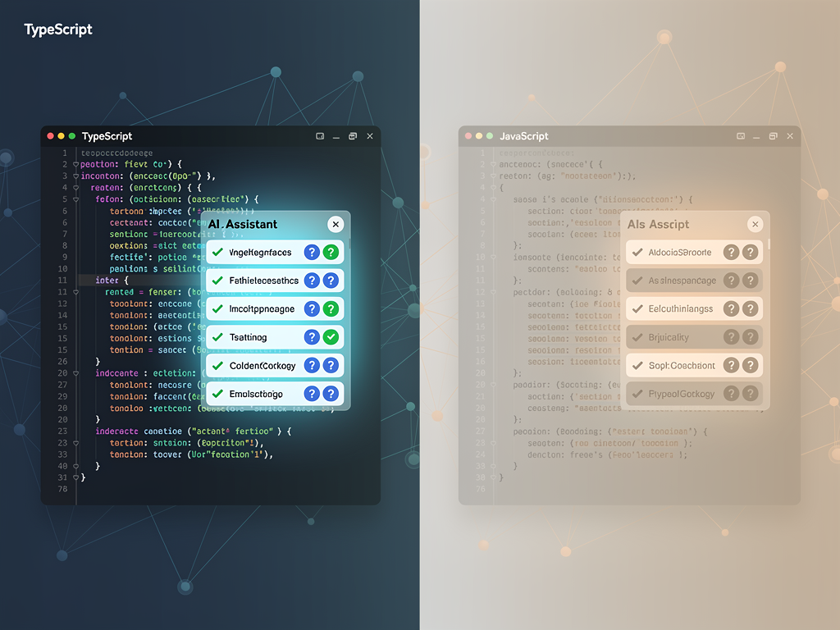Click the 'TypeScript' heading at top left
Viewport: 840px width, 630px height.
[58, 30]
